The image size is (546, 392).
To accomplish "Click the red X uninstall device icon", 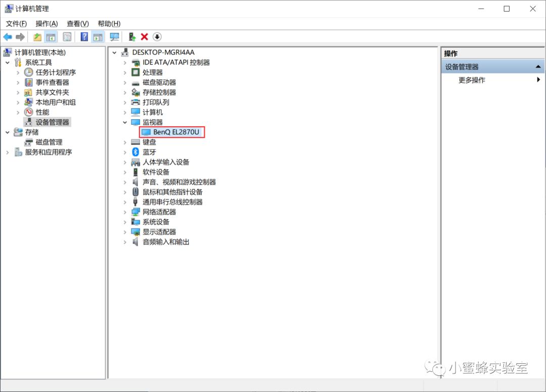I will tap(145, 37).
